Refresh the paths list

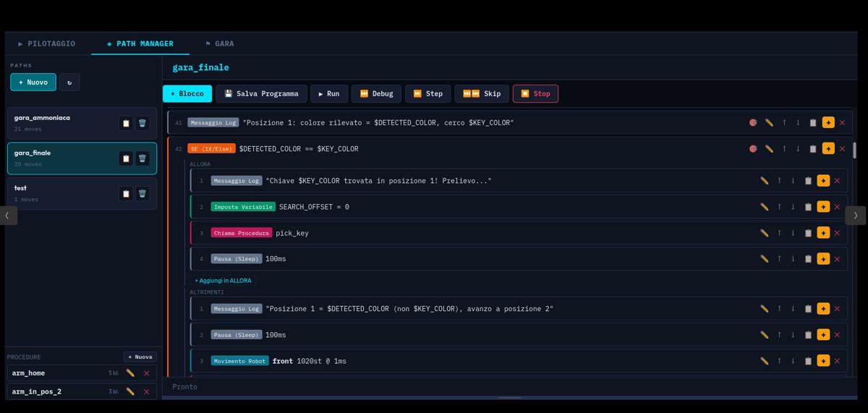pos(69,82)
